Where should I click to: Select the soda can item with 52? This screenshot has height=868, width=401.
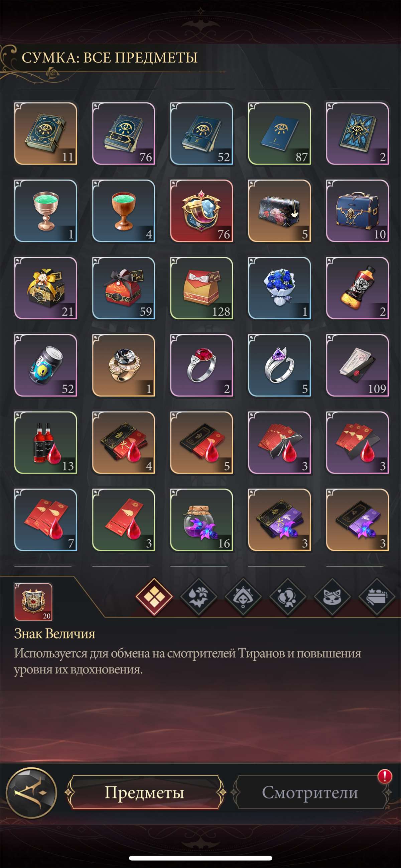point(45,365)
